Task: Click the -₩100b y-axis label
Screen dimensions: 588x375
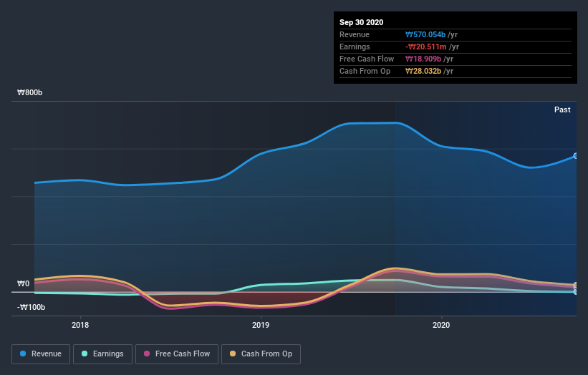Action: point(31,307)
